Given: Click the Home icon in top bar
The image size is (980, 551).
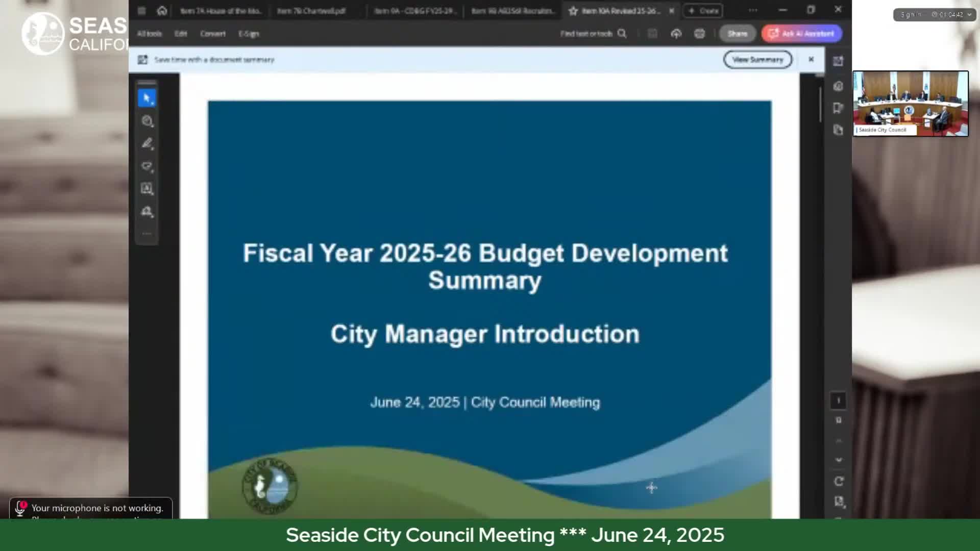Looking at the screenshot, I should [x=162, y=11].
